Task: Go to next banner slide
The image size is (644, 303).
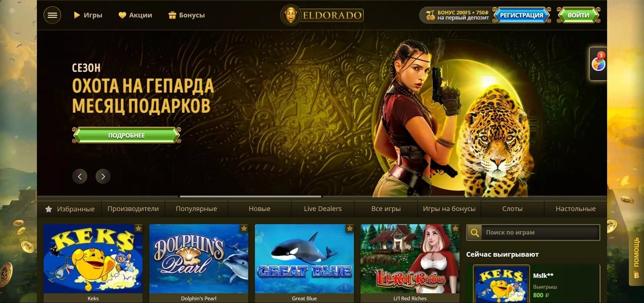Action: pos(103,176)
